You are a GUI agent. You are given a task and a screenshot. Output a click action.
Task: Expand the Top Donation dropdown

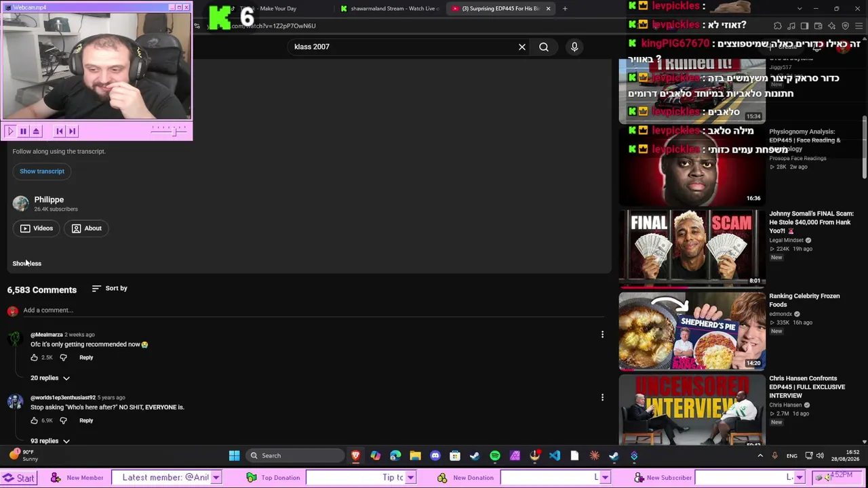[410, 478]
